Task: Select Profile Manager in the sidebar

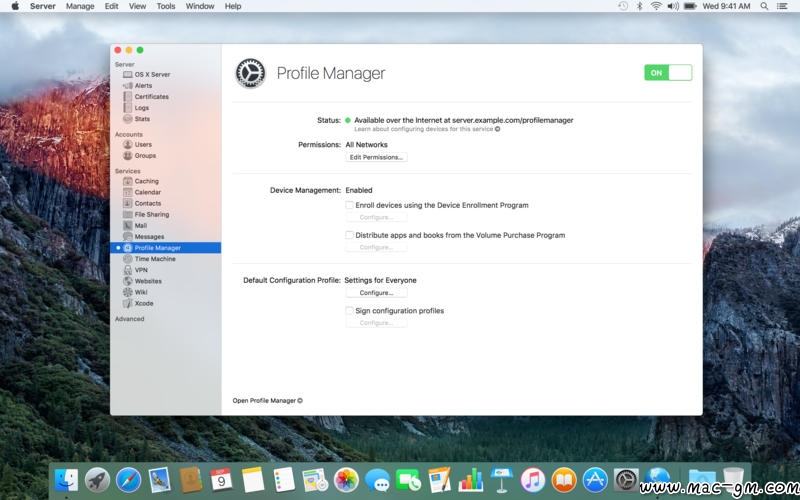Action: [165, 248]
